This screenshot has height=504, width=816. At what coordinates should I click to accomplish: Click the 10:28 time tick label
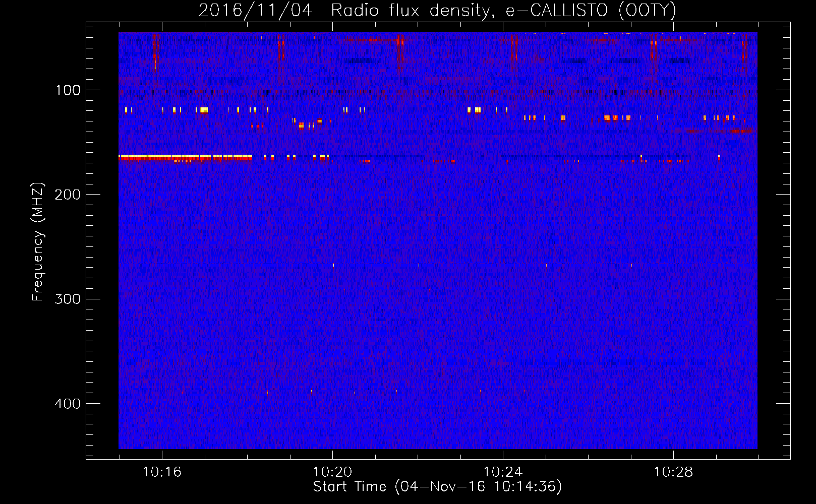click(x=673, y=472)
